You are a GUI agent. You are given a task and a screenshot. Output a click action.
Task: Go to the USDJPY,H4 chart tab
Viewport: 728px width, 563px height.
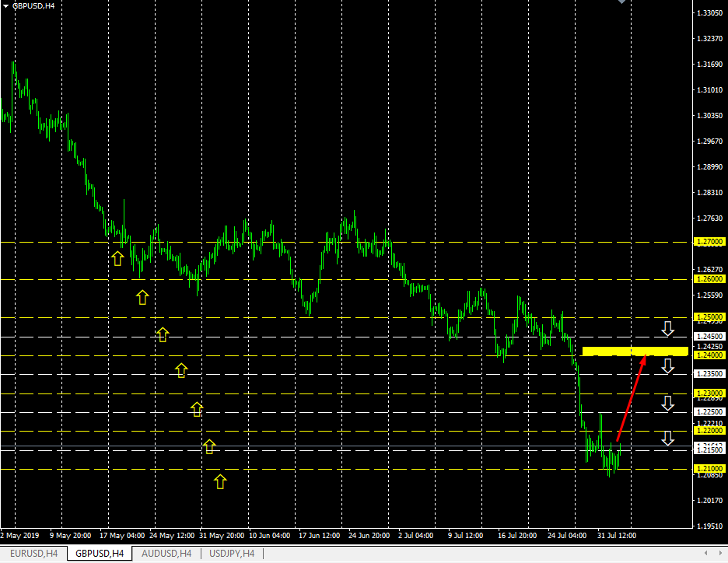pos(232,553)
